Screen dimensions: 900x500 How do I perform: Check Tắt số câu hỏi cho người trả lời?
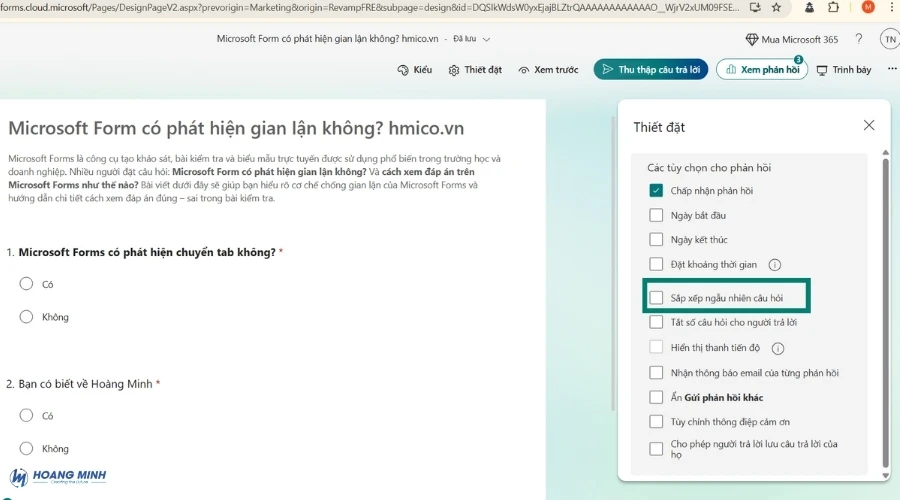click(x=656, y=322)
